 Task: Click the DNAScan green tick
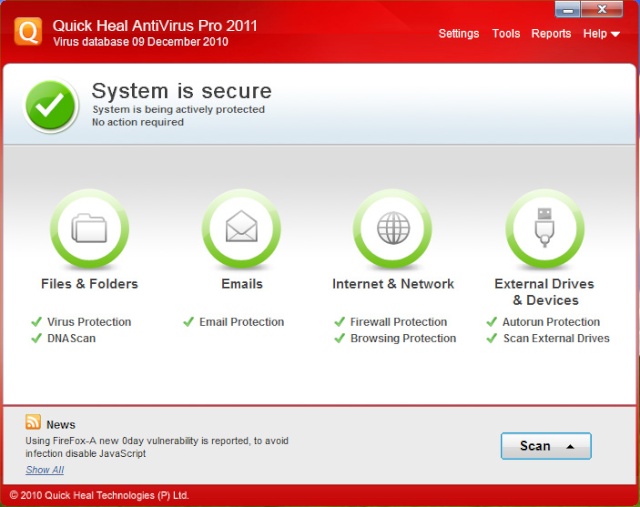point(36,338)
